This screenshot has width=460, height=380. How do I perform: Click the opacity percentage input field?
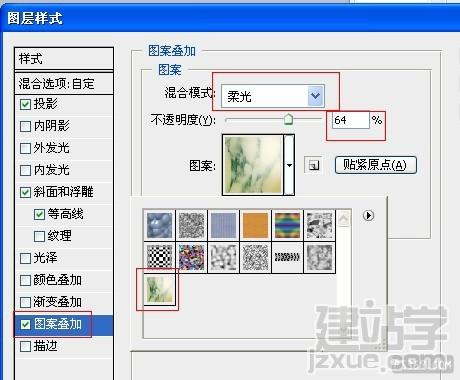pos(351,120)
